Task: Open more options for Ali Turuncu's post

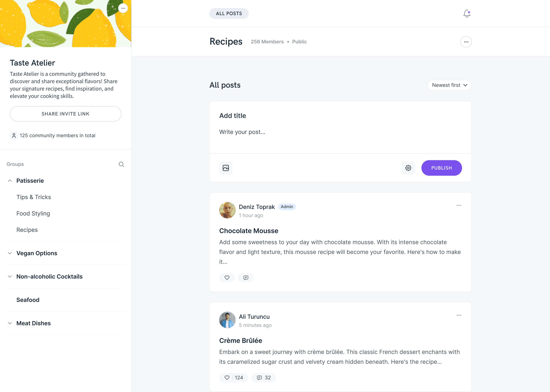Action: pyautogui.click(x=459, y=315)
